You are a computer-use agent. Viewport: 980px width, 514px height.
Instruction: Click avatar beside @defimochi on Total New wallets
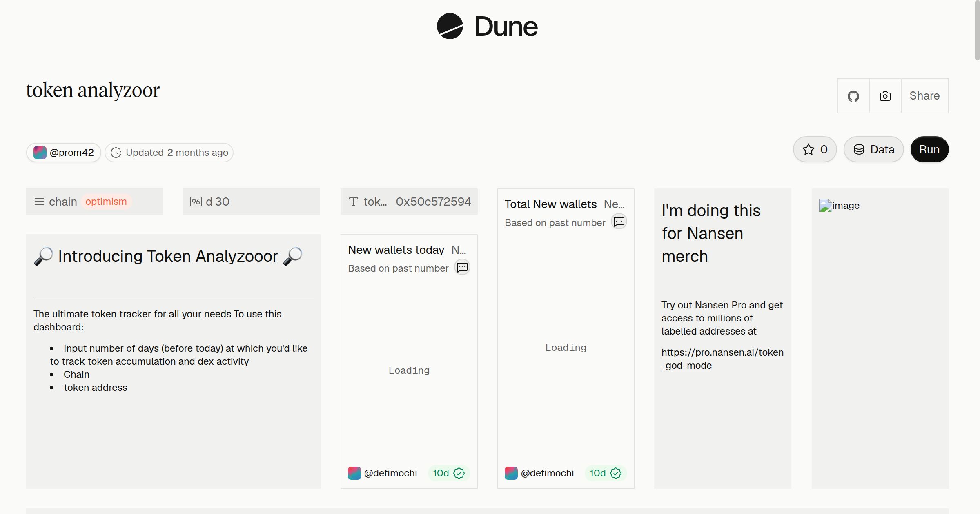(511, 473)
